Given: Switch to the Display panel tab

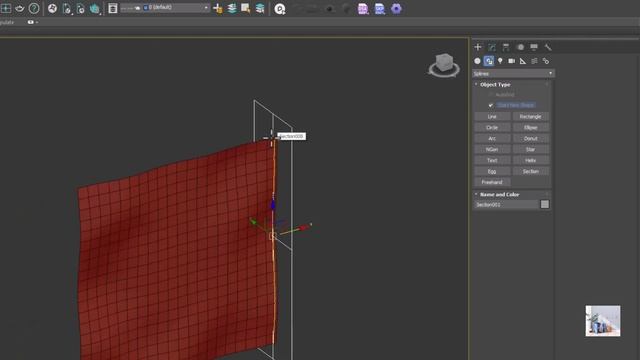Looking at the screenshot, I should (x=534, y=47).
